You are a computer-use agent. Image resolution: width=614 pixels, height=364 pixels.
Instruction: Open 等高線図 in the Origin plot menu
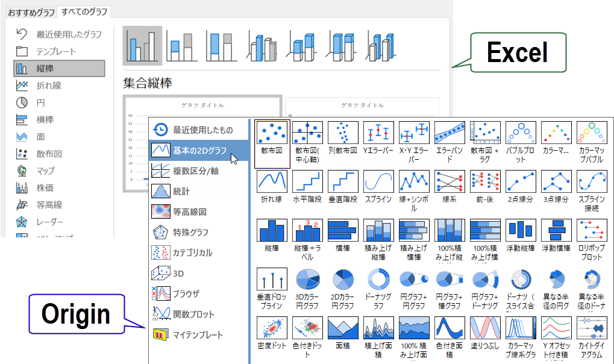[199, 212]
